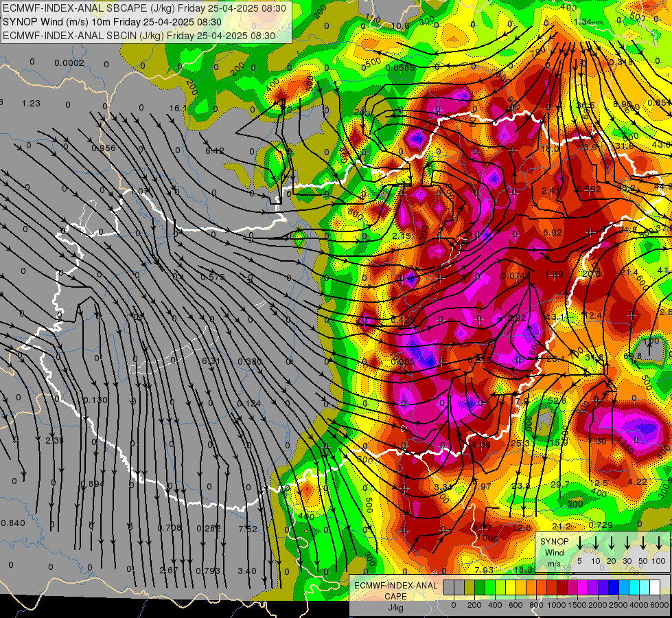Pick the cyan swatch before 4000
This screenshot has width=672, height=618.
[634, 588]
